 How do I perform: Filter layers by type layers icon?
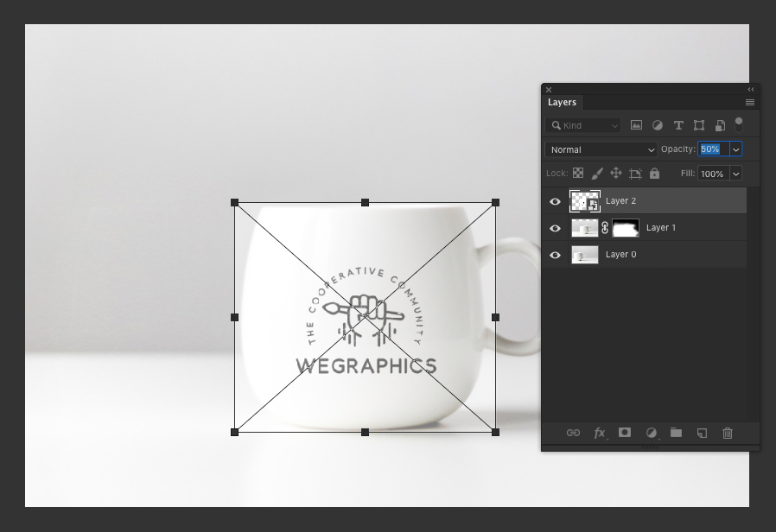(678, 125)
